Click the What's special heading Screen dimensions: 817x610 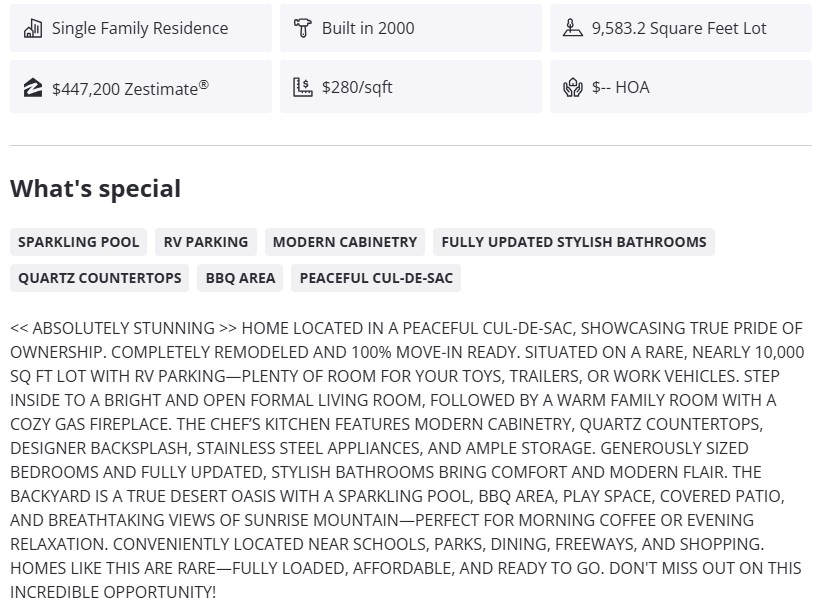[96, 189]
